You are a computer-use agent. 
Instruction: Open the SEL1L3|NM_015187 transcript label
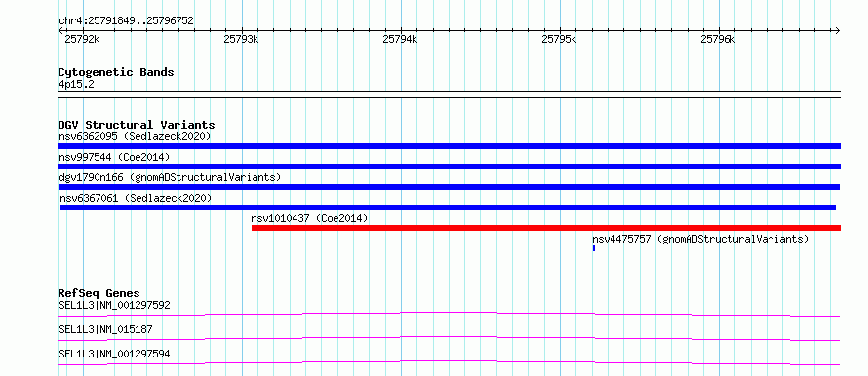pos(105,330)
